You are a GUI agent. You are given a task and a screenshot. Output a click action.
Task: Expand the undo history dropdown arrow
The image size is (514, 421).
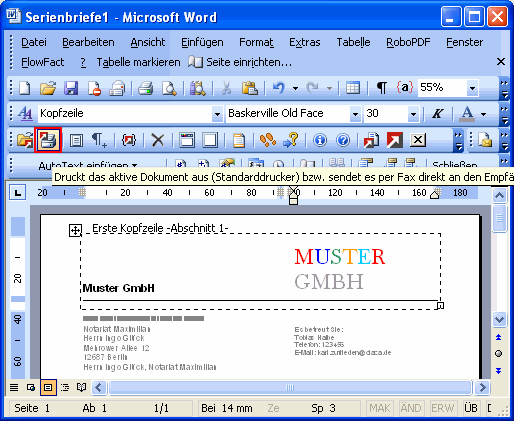coord(295,88)
